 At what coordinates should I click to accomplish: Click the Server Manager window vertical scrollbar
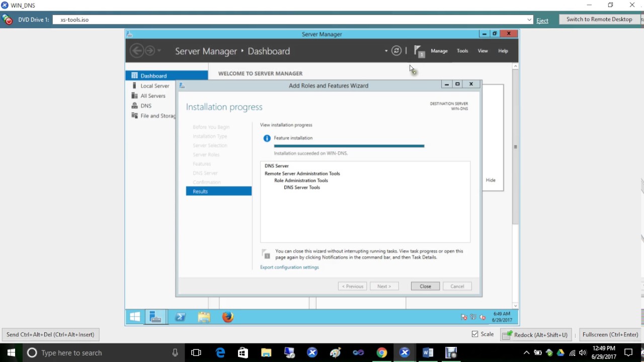515,146
